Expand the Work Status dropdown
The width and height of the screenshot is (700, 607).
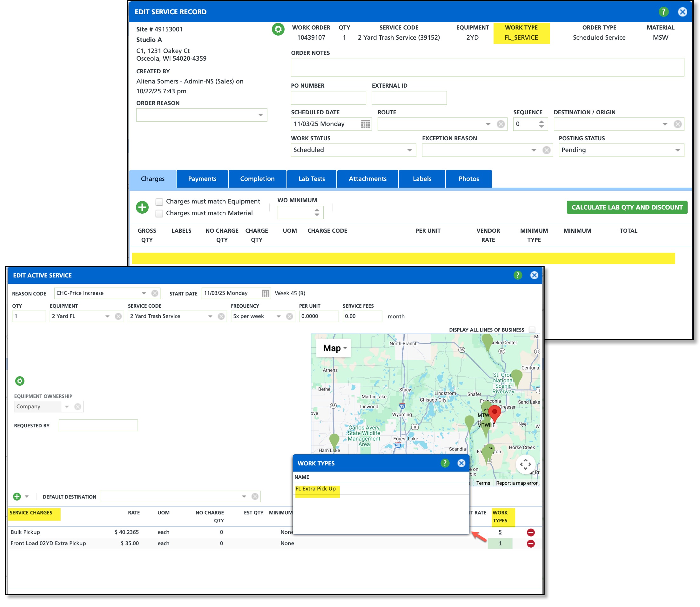[409, 150]
